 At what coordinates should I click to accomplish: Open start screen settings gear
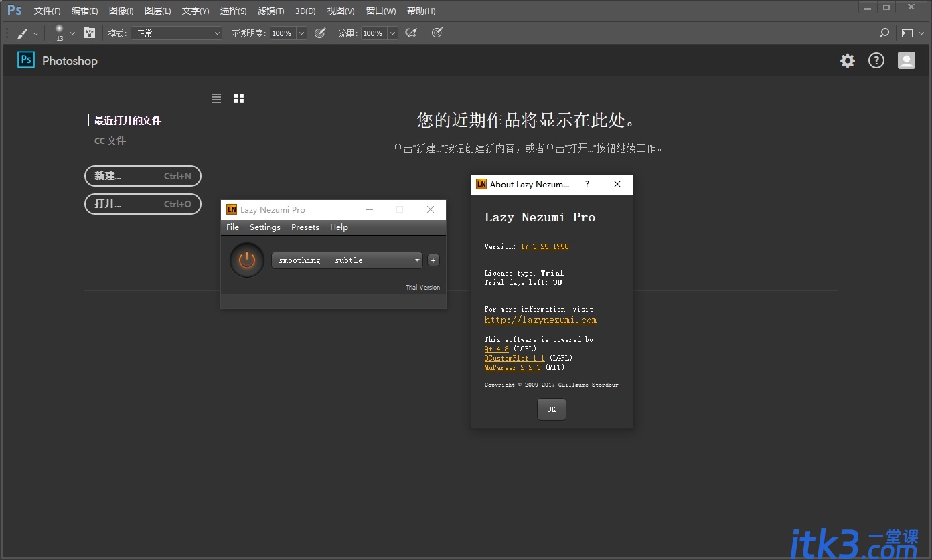pos(848,60)
